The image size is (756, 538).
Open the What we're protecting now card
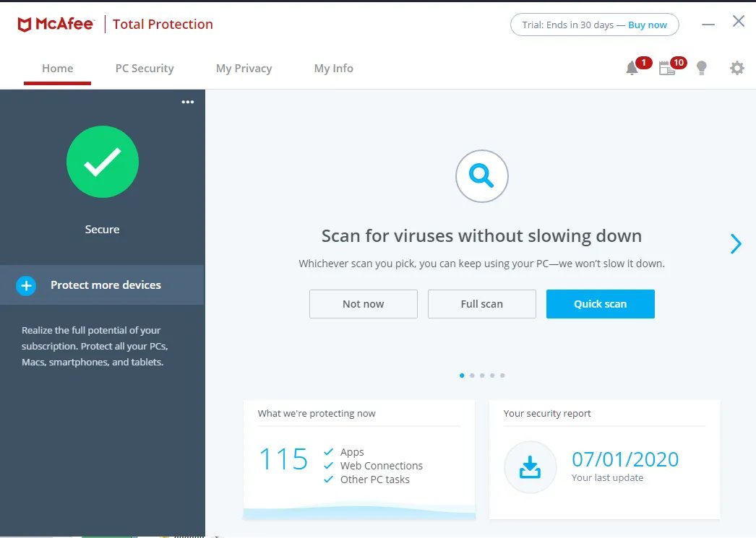tap(358, 459)
